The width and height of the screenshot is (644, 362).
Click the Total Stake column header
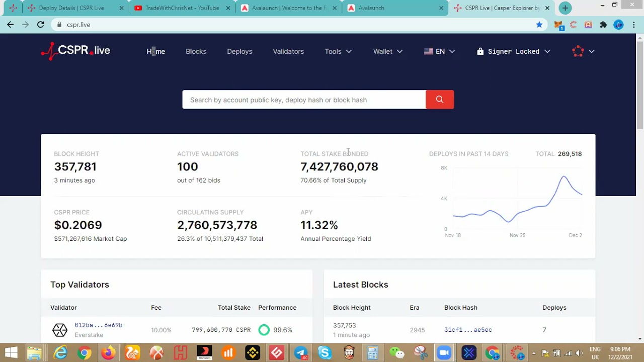pyautogui.click(x=234, y=307)
